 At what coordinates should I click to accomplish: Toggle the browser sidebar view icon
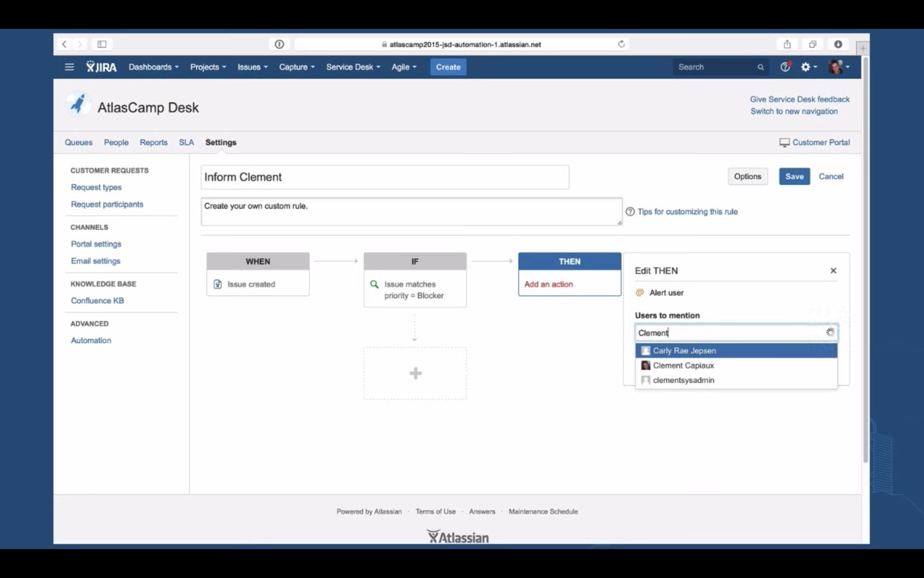point(102,44)
